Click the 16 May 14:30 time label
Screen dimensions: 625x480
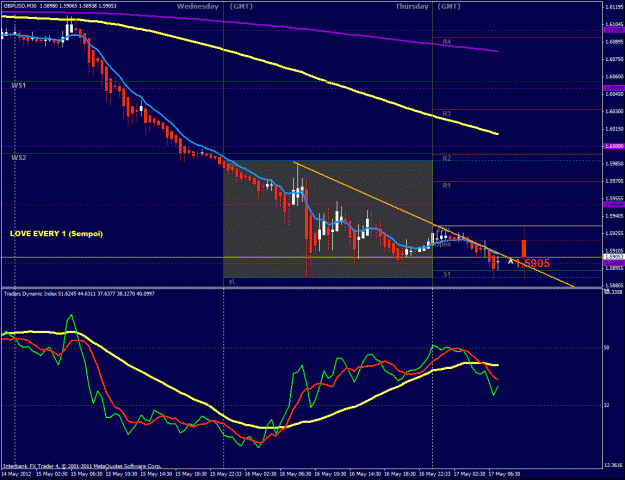coord(365,474)
